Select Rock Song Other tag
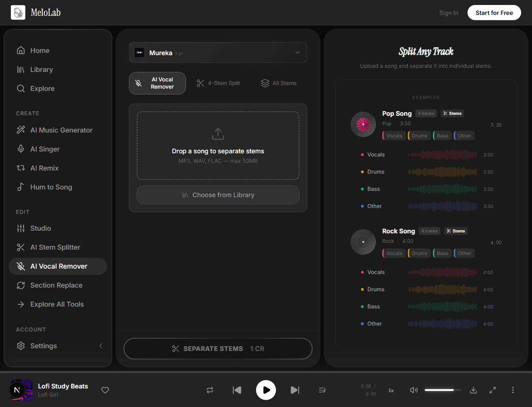532x407 pixels. coord(464,253)
